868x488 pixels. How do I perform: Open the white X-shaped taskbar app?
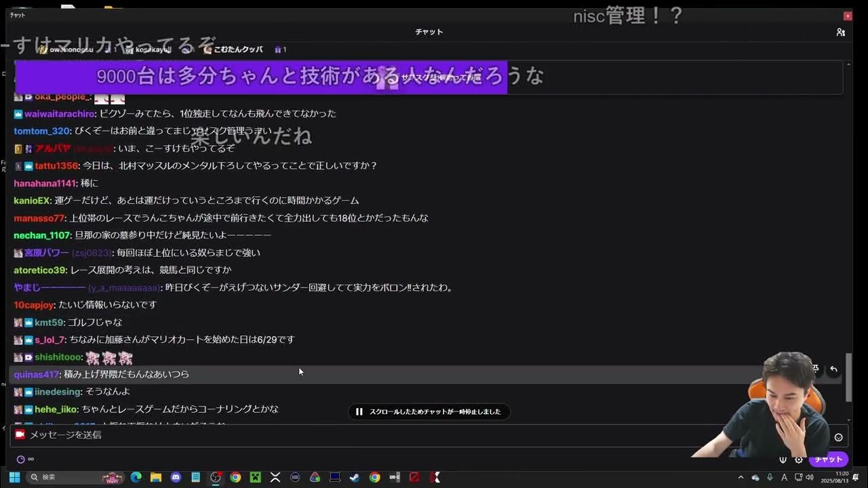point(275,477)
